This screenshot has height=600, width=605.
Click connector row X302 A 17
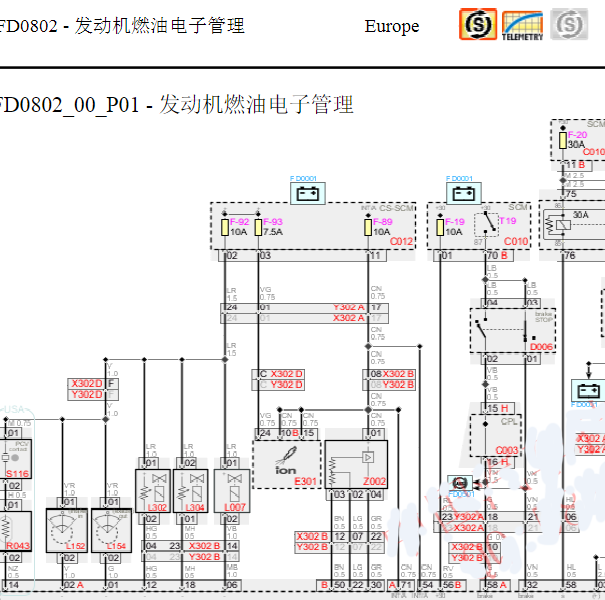click(x=304, y=318)
